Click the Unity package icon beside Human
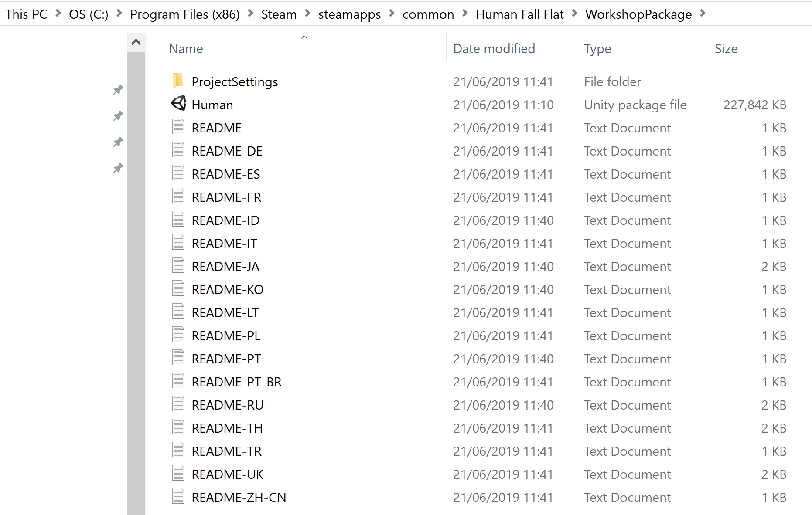Image resolution: width=812 pixels, height=515 pixels. click(x=178, y=104)
